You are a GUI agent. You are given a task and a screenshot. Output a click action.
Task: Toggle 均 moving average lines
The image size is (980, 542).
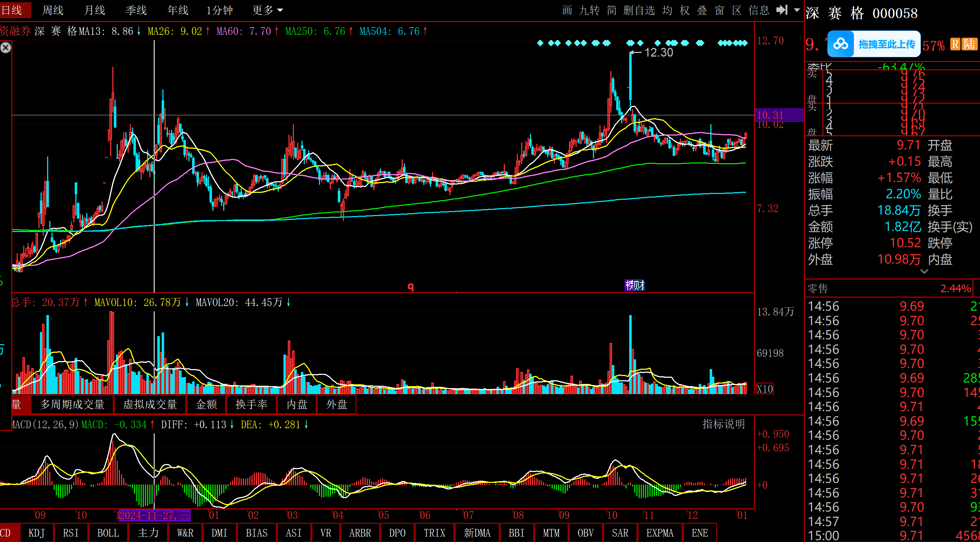[x=667, y=10]
